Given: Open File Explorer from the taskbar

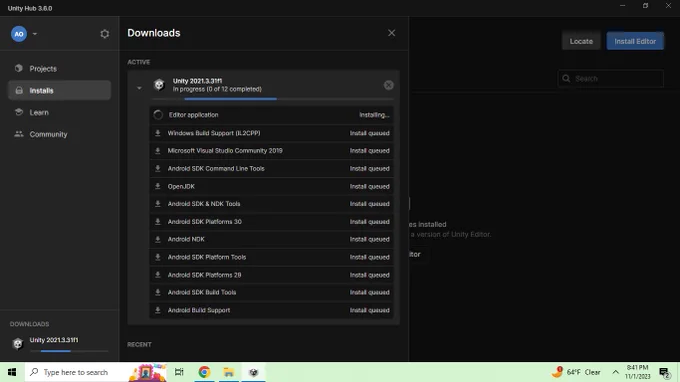Looking at the screenshot, I should pos(229,372).
